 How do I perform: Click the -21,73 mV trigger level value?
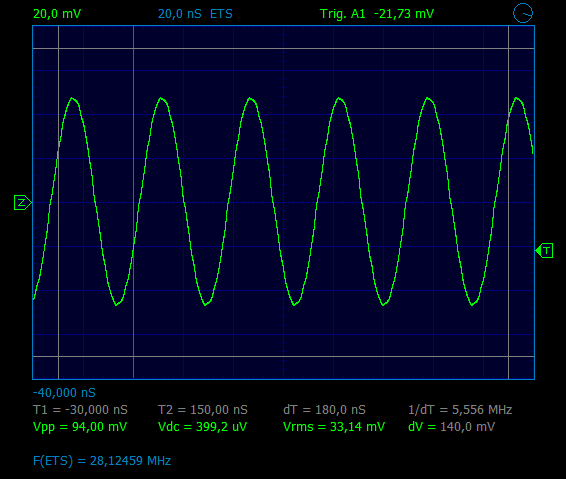tap(404, 14)
